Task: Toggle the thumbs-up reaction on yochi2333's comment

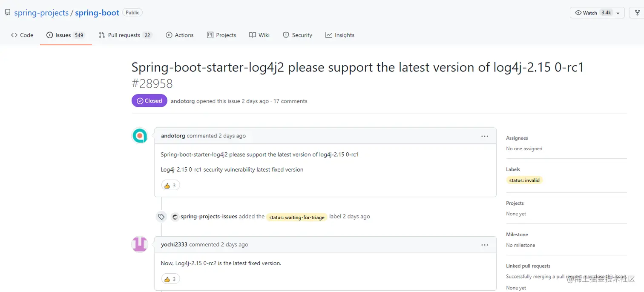Action: coord(170,279)
